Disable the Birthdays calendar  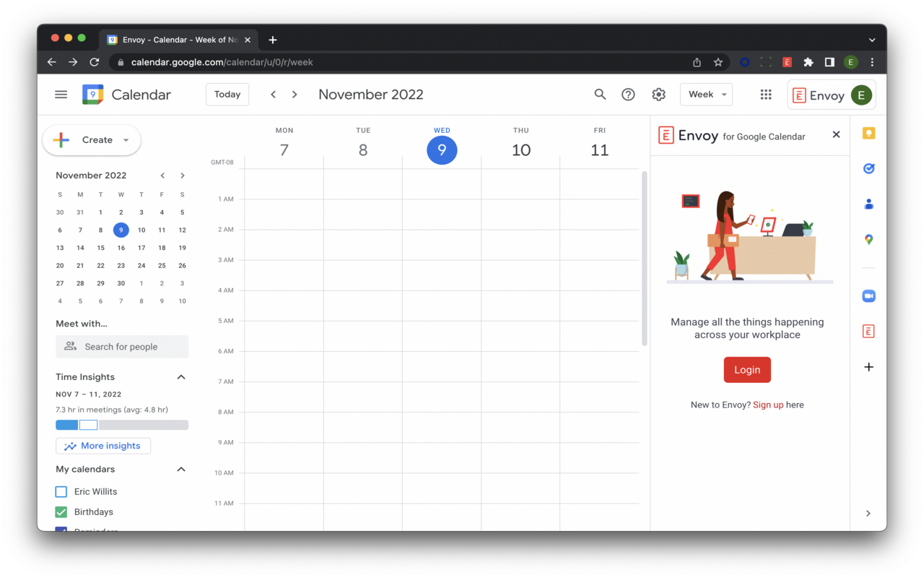click(x=61, y=512)
